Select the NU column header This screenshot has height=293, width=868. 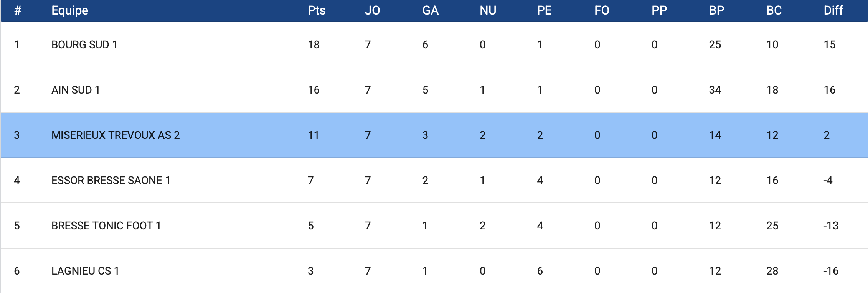488,10
